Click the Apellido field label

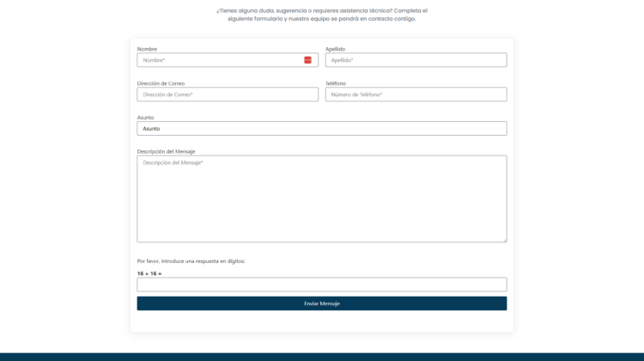[x=335, y=49]
